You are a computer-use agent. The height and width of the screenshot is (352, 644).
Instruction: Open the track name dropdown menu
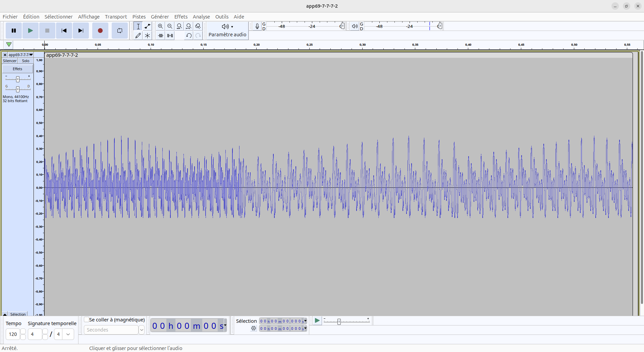click(x=20, y=55)
